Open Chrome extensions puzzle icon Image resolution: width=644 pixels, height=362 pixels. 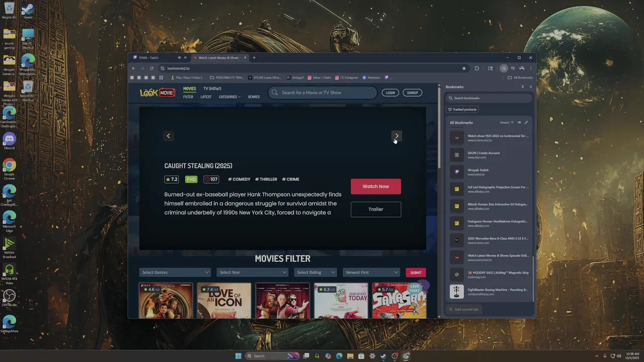click(477, 68)
